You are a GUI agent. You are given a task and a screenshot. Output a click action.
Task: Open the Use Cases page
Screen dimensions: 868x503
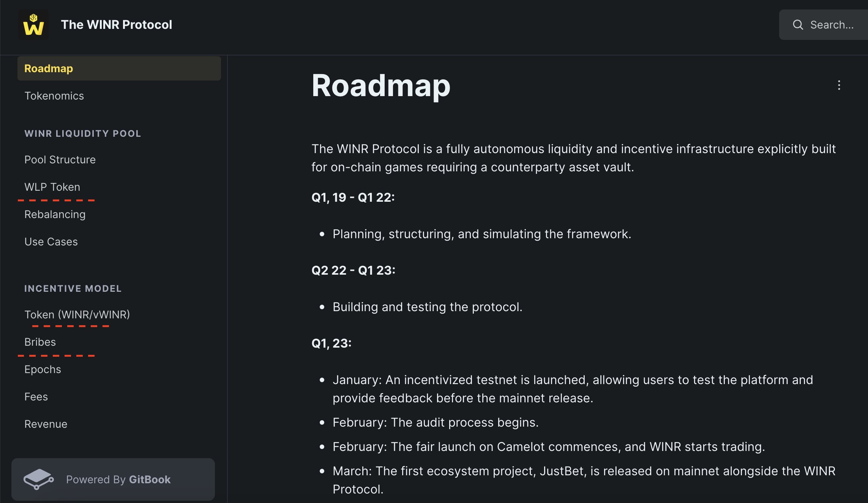51,242
